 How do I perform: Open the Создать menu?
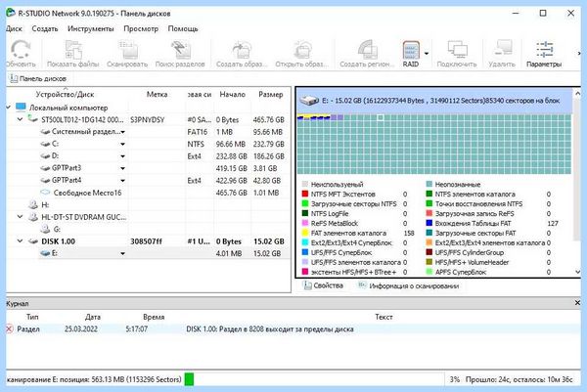[45, 28]
